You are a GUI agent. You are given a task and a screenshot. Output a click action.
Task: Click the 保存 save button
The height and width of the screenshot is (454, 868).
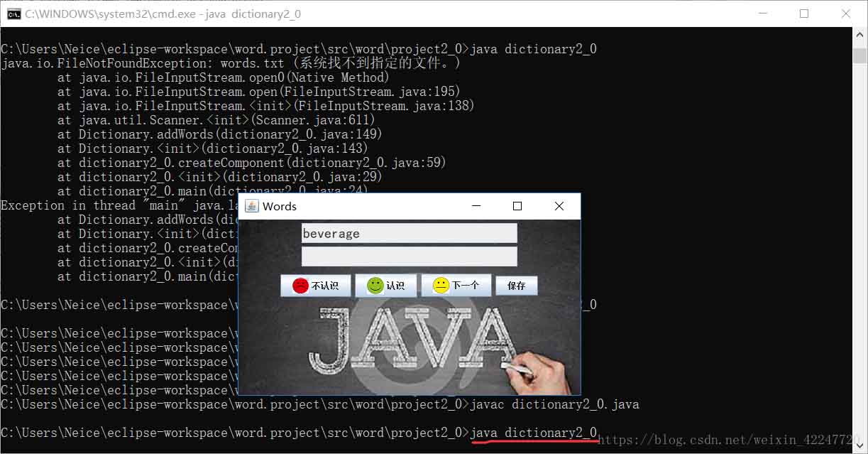[516, 286]
